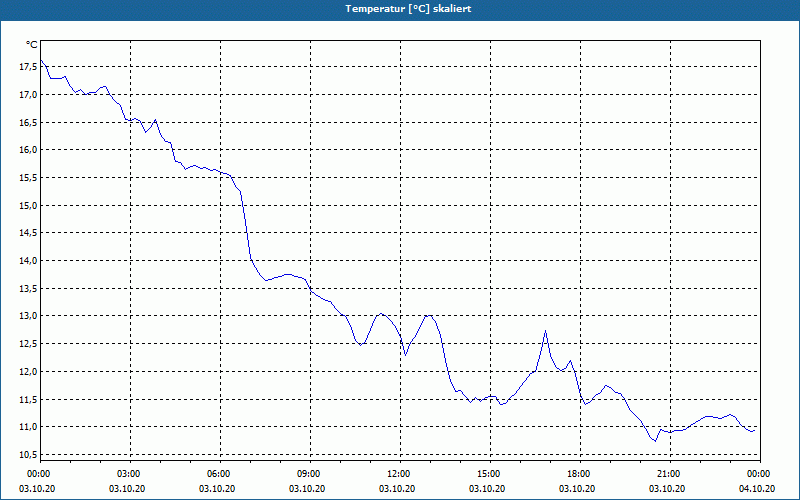This screenshot has width=800, height=500.
Task: Click the 03:00 time axis label
Action: [x=131, y=474]
